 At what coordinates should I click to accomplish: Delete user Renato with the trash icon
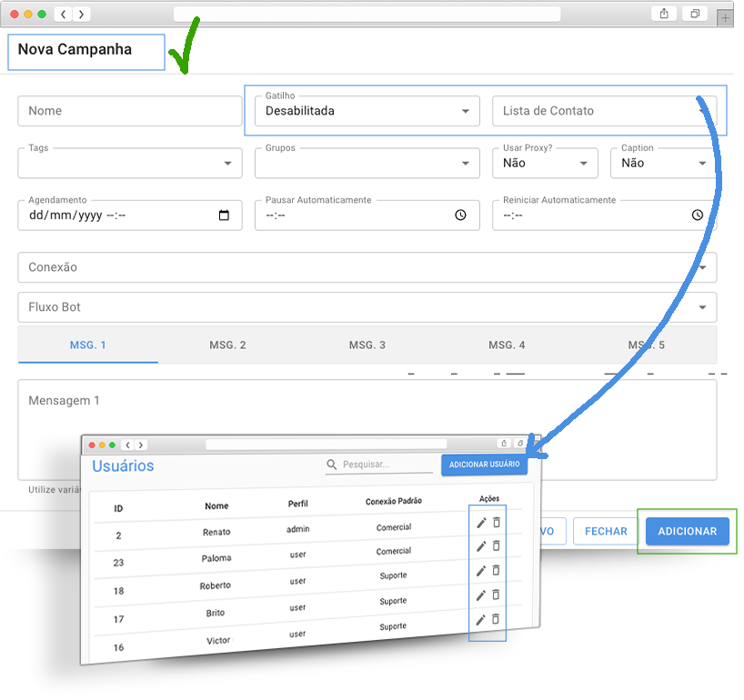click(x=497, y=522)
